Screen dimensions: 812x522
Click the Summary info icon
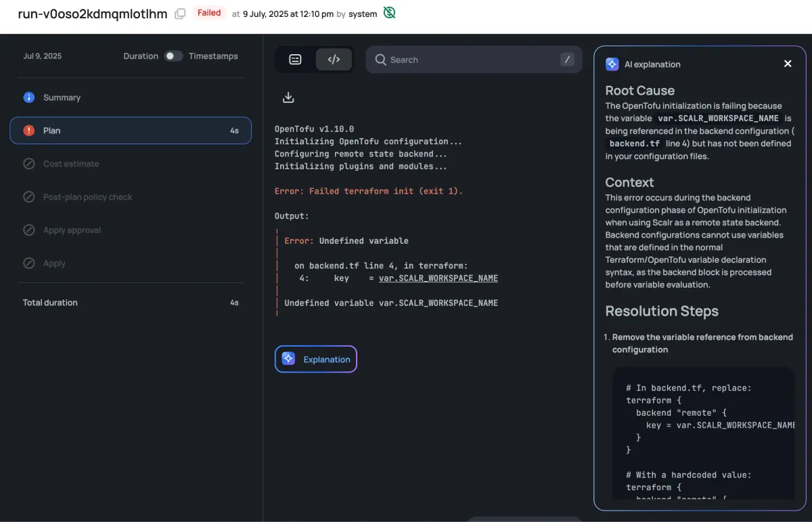(29, 97)
